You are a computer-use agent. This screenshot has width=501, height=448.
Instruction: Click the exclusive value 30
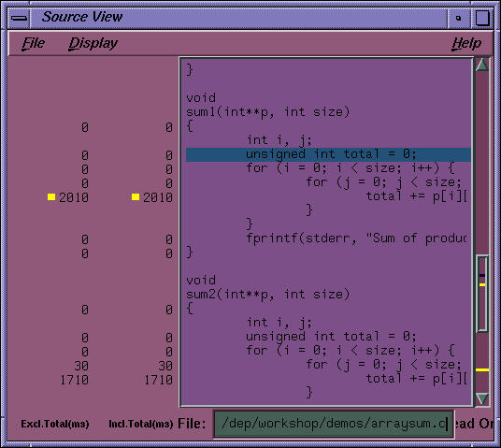(81, 366)
